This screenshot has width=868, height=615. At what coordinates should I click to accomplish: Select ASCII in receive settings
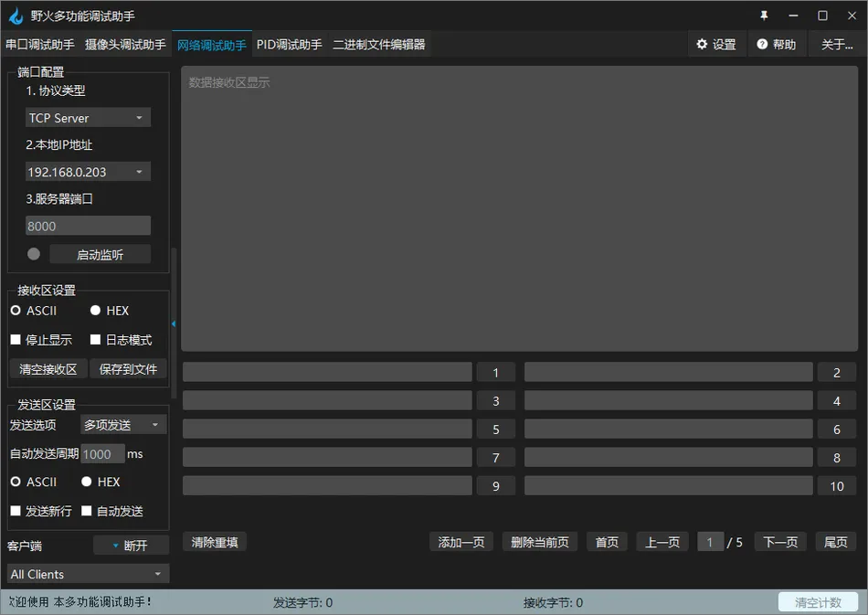point(34,311)
